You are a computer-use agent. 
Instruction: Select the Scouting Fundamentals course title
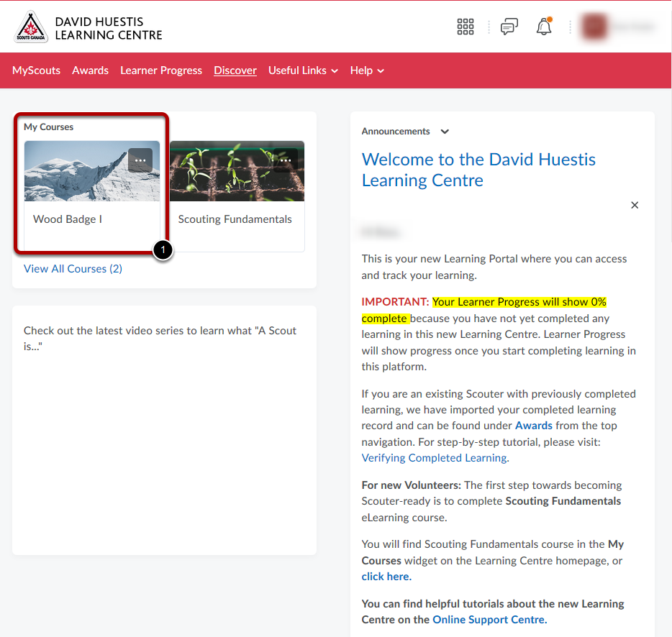[x=235, y=219]
